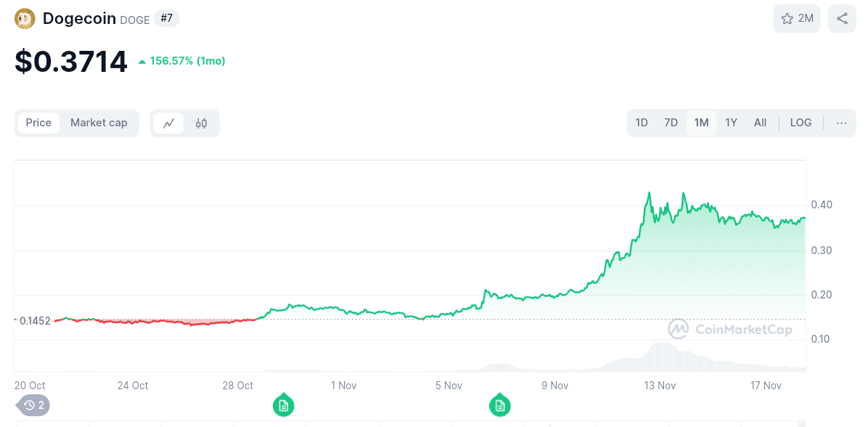Open the chart options ellipsis menu

click(841, 123)
